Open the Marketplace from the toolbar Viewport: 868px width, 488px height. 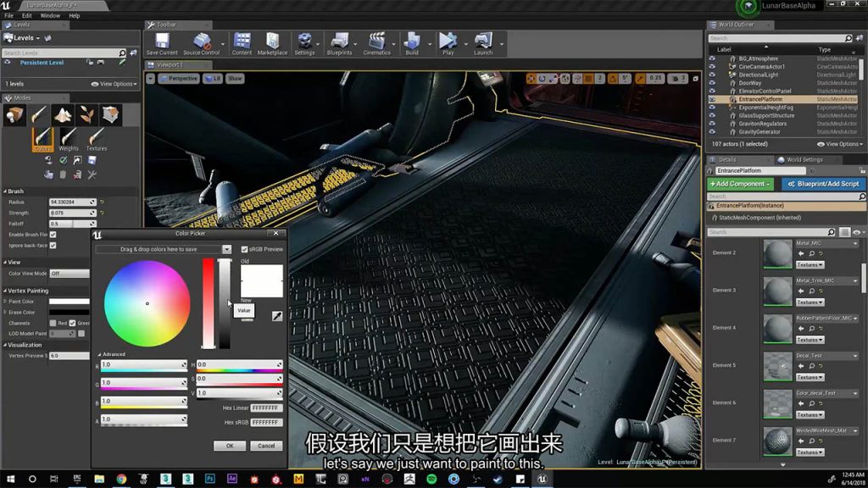tap(272, 42)
